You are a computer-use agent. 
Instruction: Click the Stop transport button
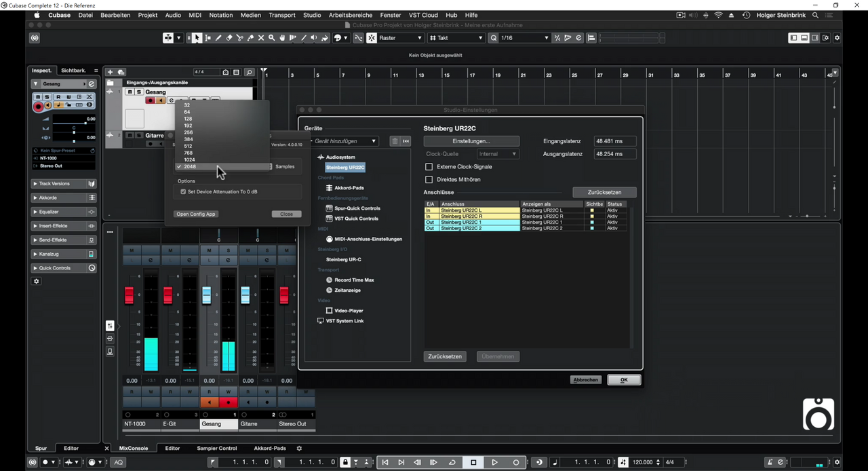point(473,462)
